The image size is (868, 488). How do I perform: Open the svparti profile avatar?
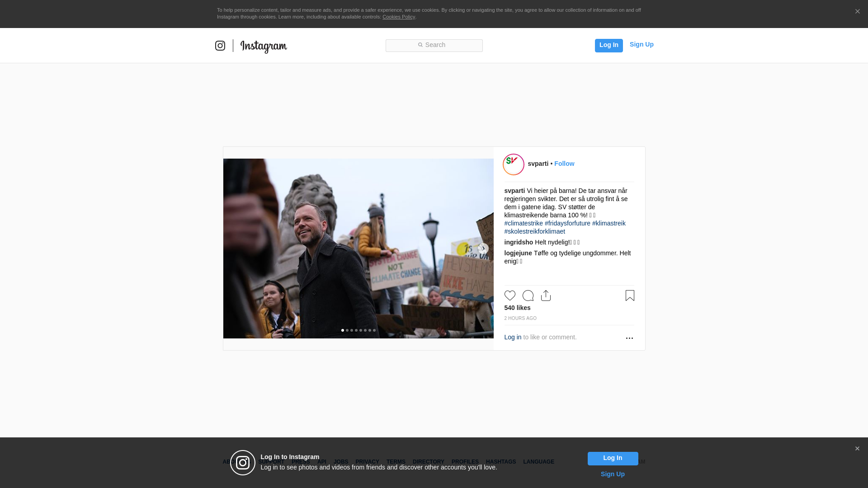click(x=513, y=164)
